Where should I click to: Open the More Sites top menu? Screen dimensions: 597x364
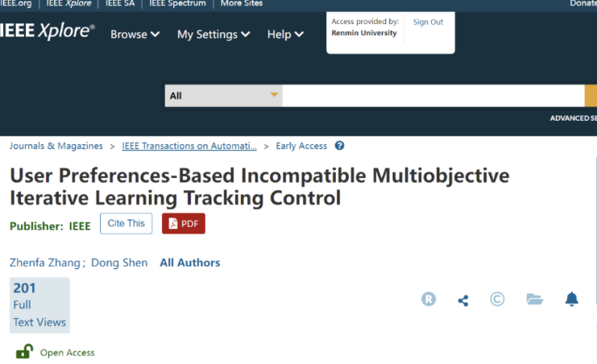(x=241, y=3)
